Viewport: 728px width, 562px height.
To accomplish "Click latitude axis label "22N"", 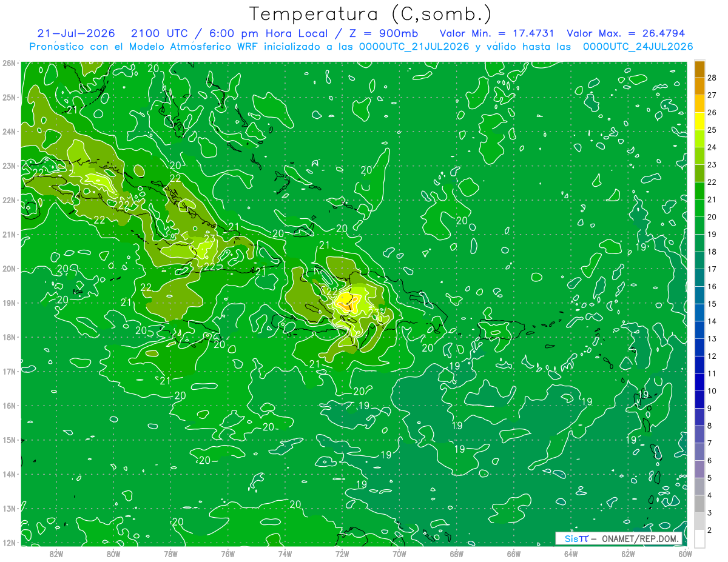I will 8,200.
